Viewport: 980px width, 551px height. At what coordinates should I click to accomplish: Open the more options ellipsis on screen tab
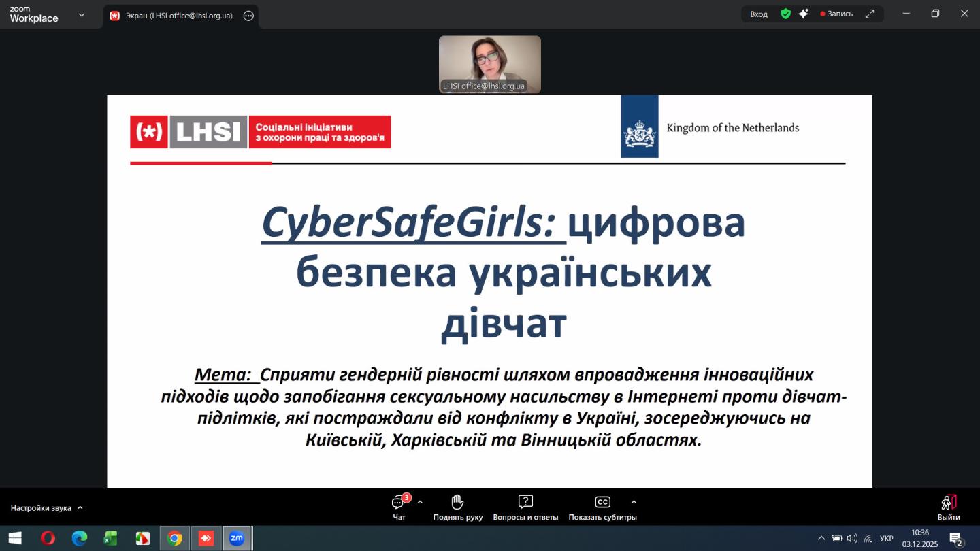tap(248, 16)
